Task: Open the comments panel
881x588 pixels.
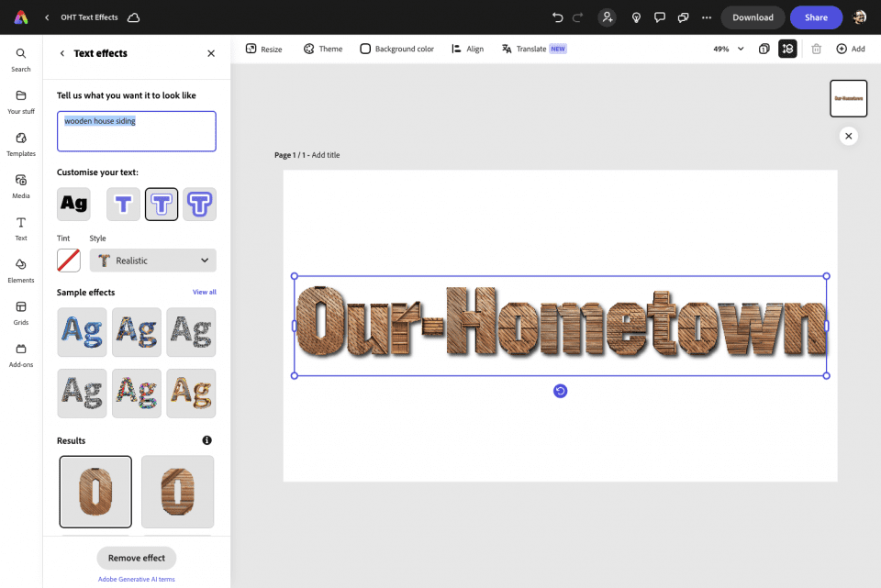Action: 660,16
